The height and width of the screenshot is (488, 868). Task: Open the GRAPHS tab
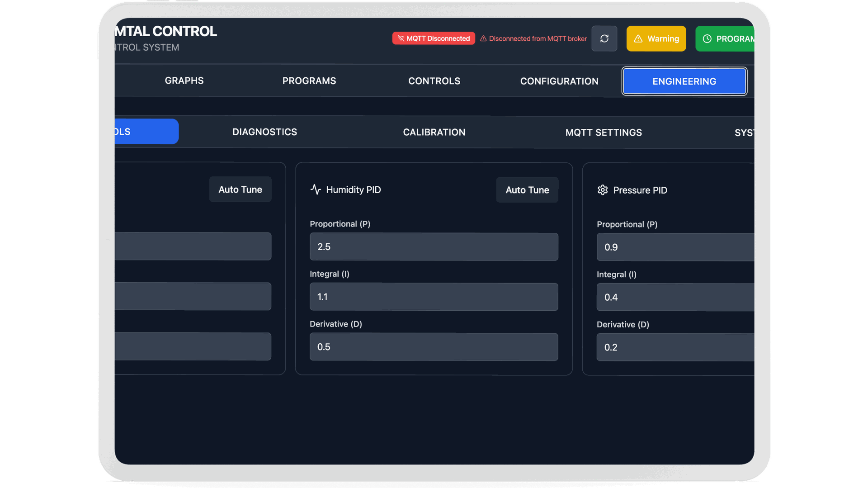click(184, 81)
